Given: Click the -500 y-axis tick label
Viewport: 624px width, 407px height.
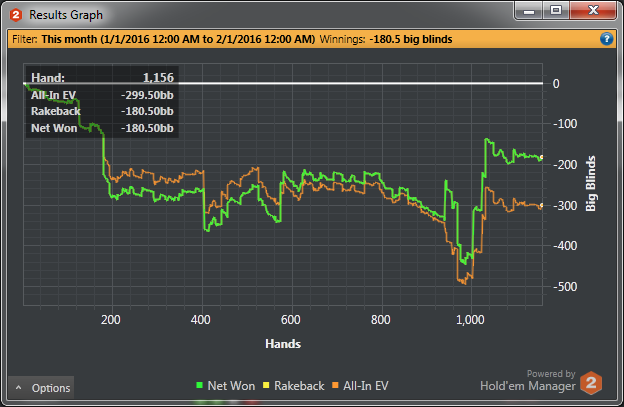Looking at the screenshot, I should point(565,286).
